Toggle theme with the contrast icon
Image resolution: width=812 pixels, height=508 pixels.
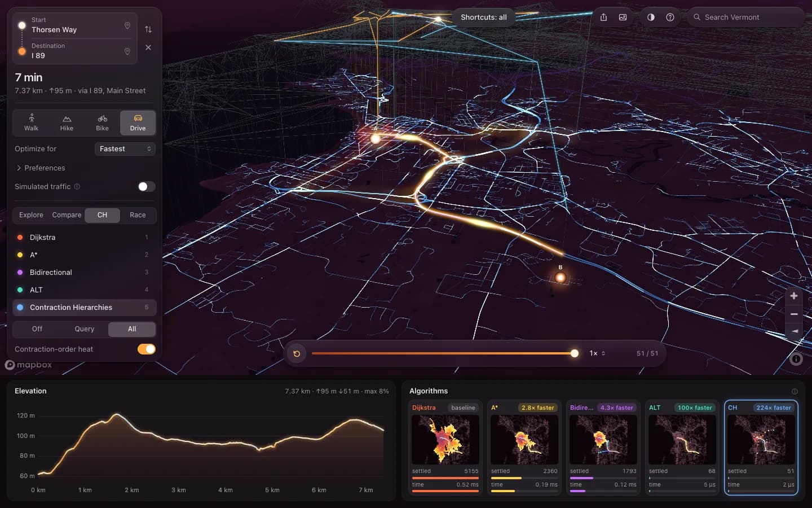651,17
